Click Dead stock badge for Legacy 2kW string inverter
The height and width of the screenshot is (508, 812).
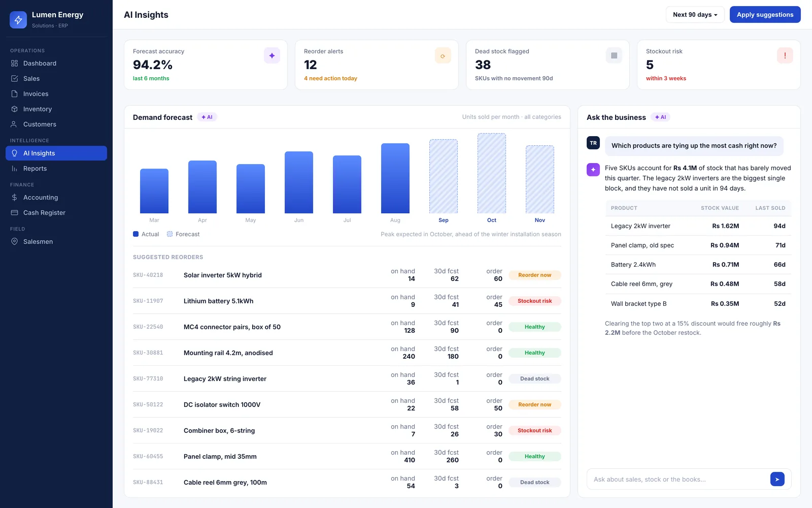(534, 379)
